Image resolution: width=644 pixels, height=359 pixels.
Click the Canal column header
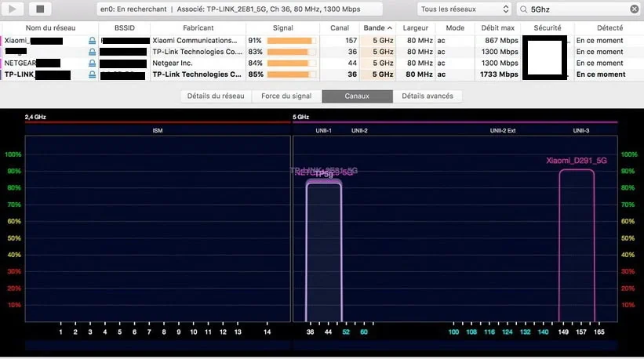pos(340,27)
